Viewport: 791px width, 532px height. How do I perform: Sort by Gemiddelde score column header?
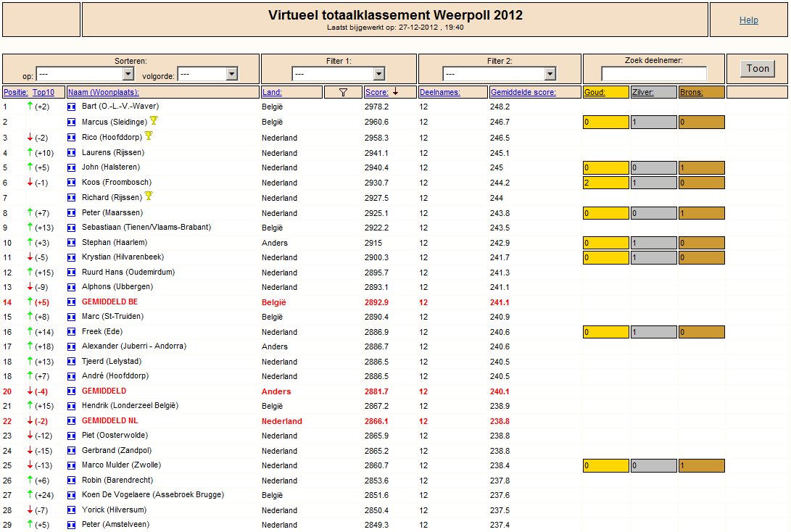tap(523, 92)
